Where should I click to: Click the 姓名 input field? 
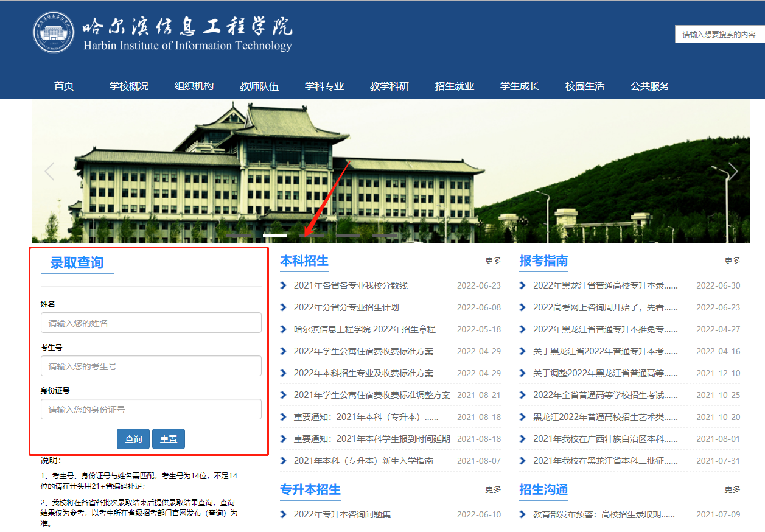click(151, 323)
